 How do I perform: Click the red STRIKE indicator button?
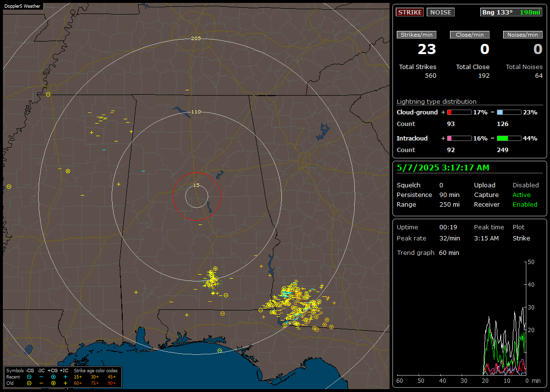(x=410, y=12)
